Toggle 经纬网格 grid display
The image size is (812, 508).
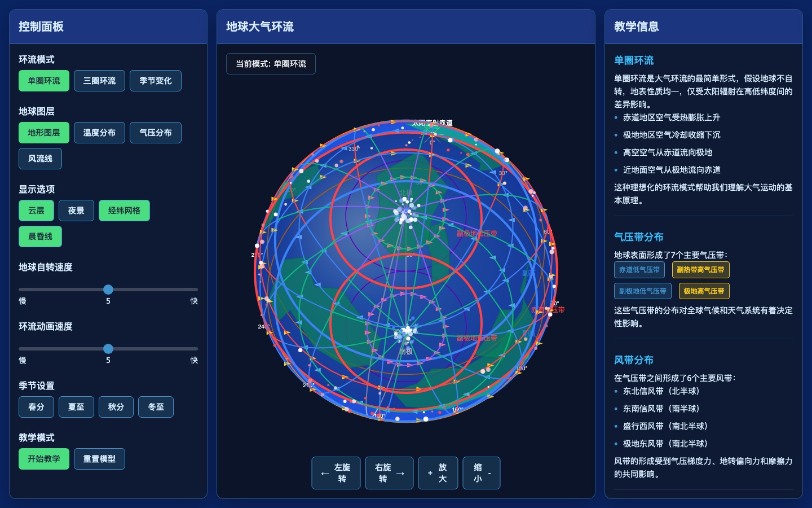[x=124, y=211]
